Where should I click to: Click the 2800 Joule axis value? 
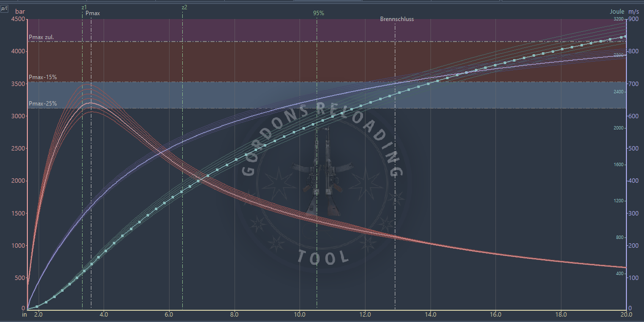pos(619,55)
